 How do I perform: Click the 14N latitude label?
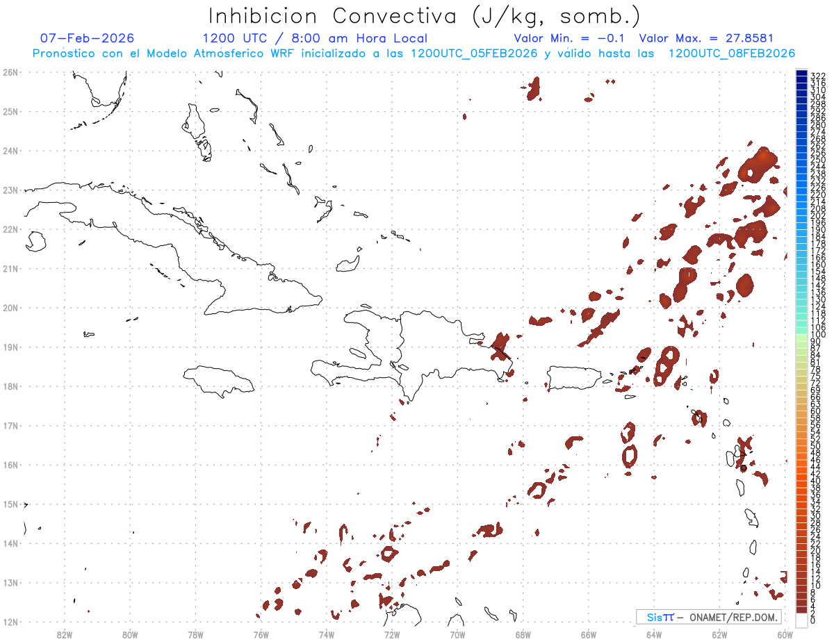coord(10,543)
